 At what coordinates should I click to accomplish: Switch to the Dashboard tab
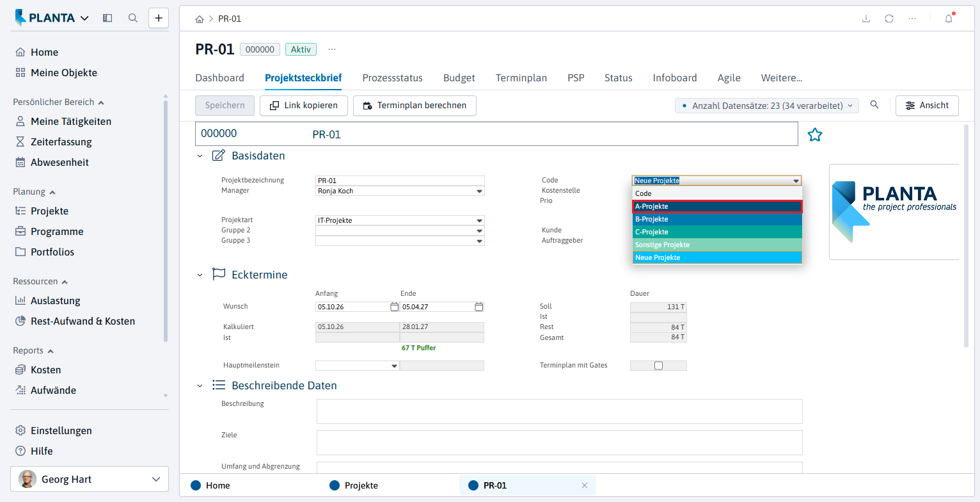[x=219, y=78]
